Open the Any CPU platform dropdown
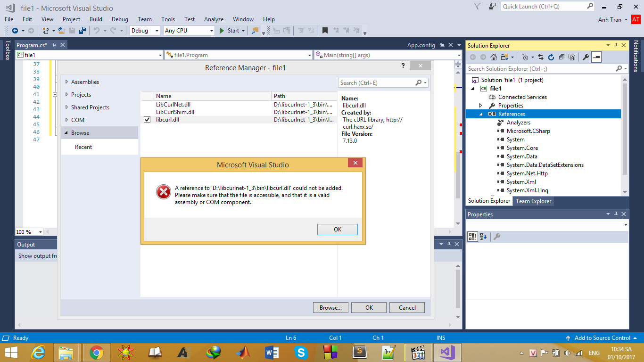Screen dimensions: 644x362 189,31
